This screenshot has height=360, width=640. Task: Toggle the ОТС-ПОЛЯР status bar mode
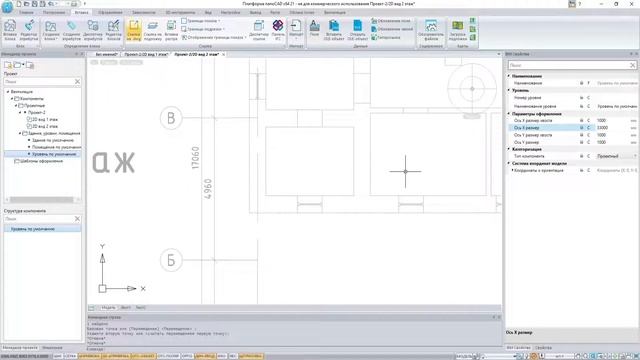click(169, 356)
